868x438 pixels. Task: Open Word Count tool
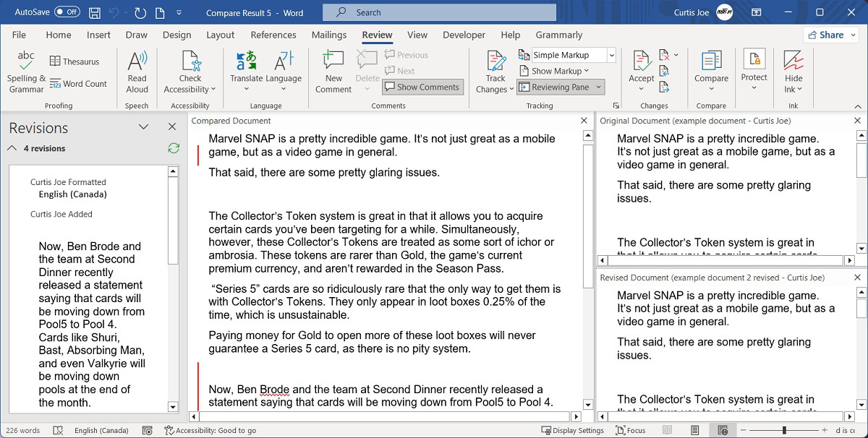coord(78,84)
